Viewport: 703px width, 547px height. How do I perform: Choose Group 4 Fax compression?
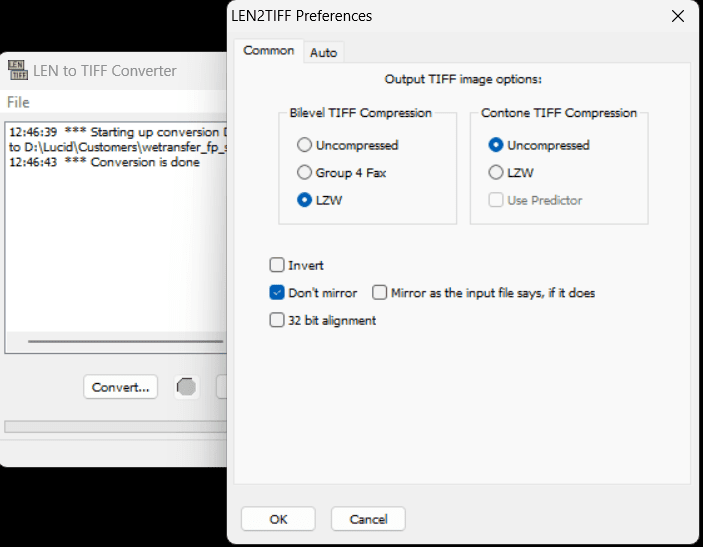(x=305, y=173)
